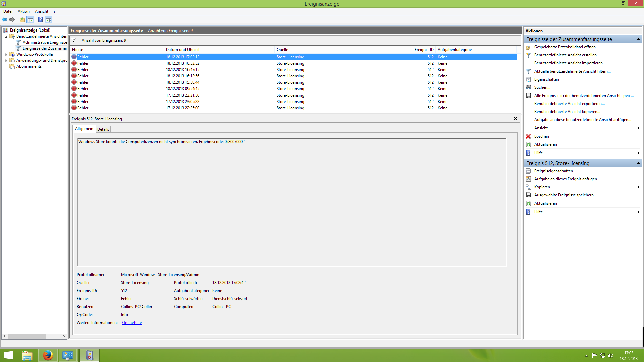Click the folder up-one-level toolbar icon

tap(22, 19)
